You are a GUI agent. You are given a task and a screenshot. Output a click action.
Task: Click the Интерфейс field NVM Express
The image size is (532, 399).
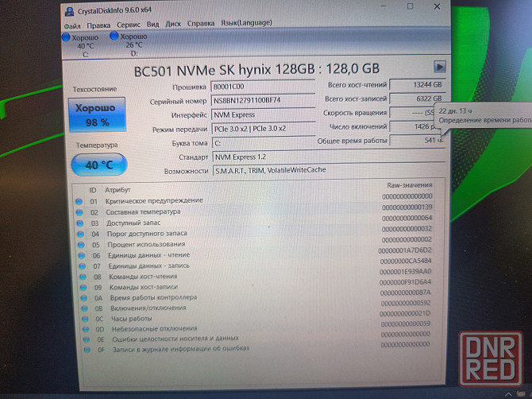263,114
